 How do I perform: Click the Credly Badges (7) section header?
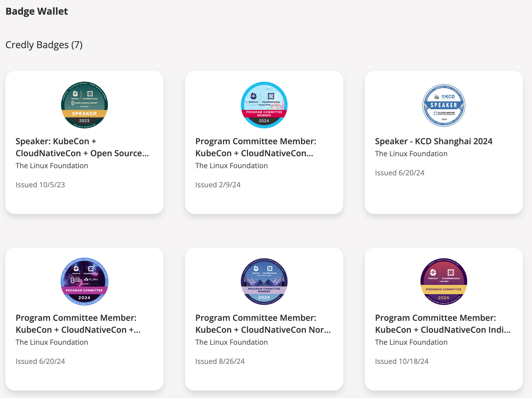pos(44,45)
